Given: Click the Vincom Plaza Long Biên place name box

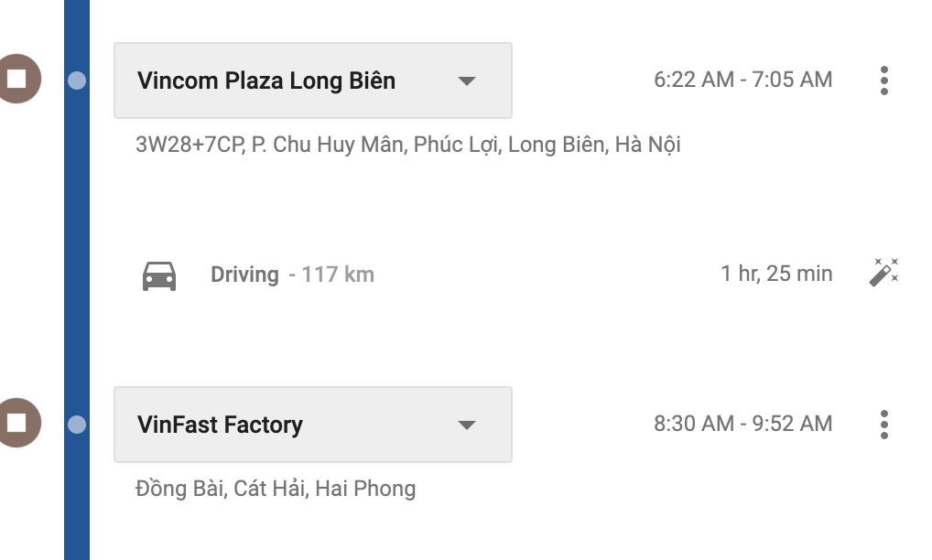Looking at the screenshot, I should point(266,81).
